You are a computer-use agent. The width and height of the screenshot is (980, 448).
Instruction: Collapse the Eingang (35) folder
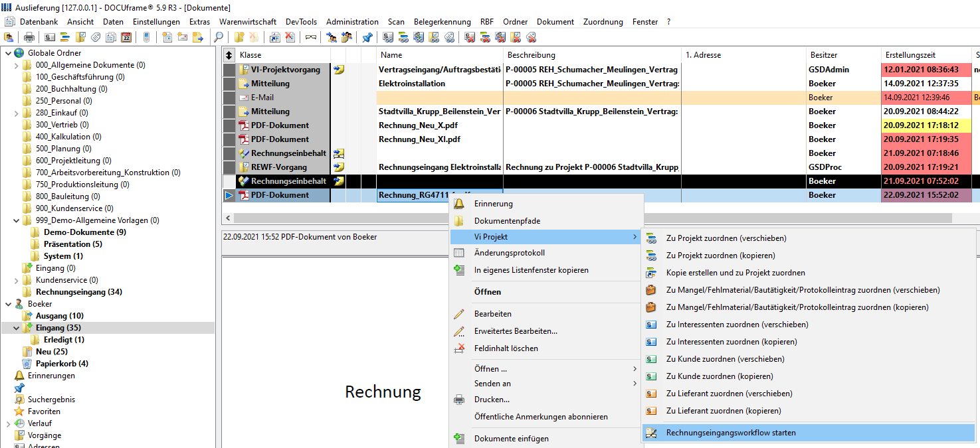[17, 328]
